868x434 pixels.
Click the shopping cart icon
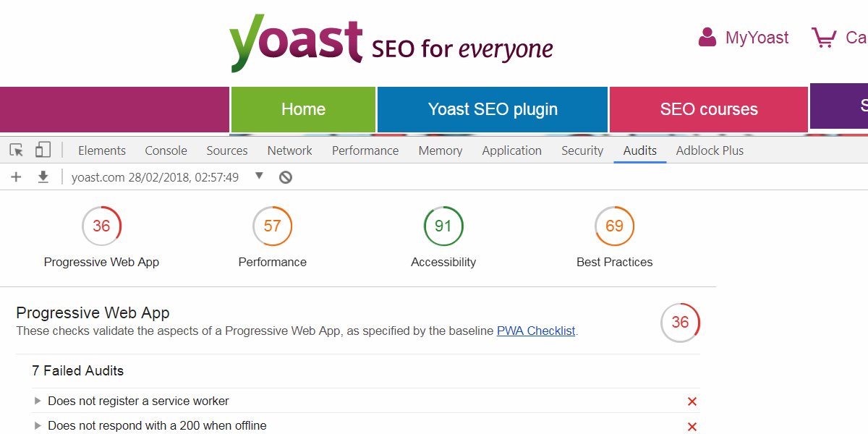pyautogui.click(x=823, y=38)
